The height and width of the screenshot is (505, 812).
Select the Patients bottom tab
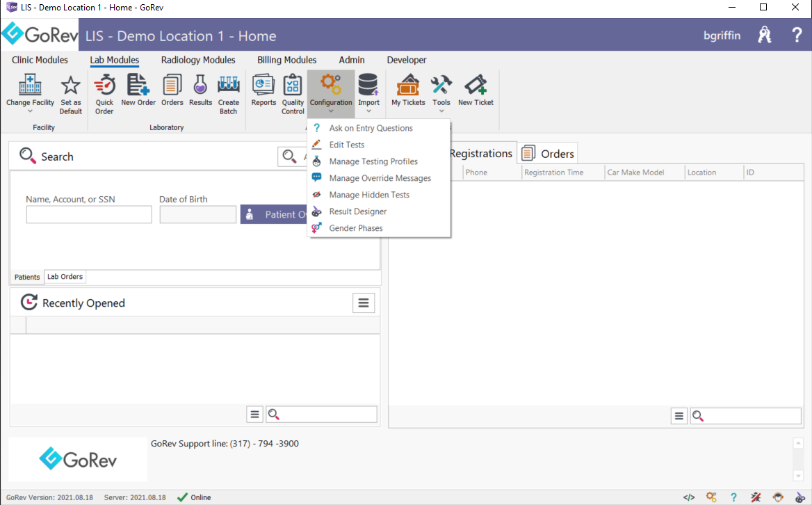point(27,277)
